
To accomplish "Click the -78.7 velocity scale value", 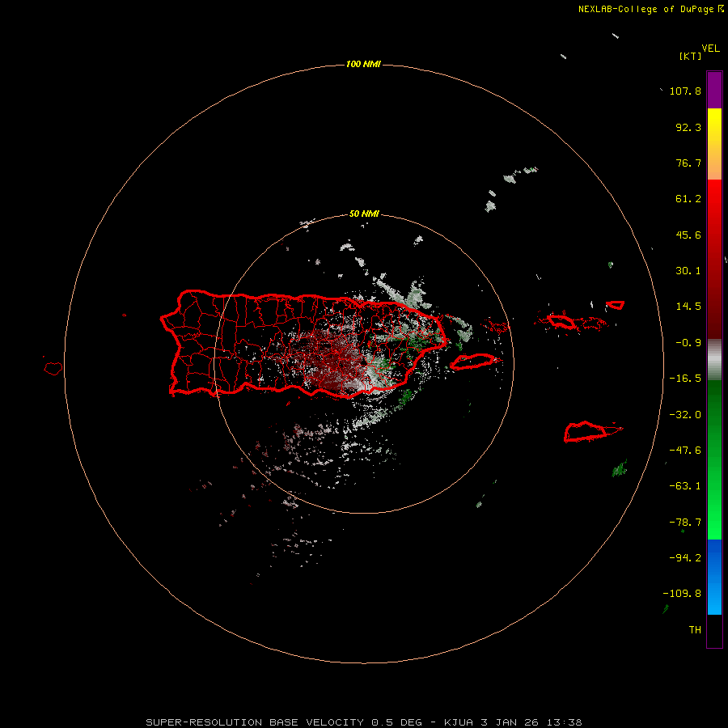I will 685,523.
